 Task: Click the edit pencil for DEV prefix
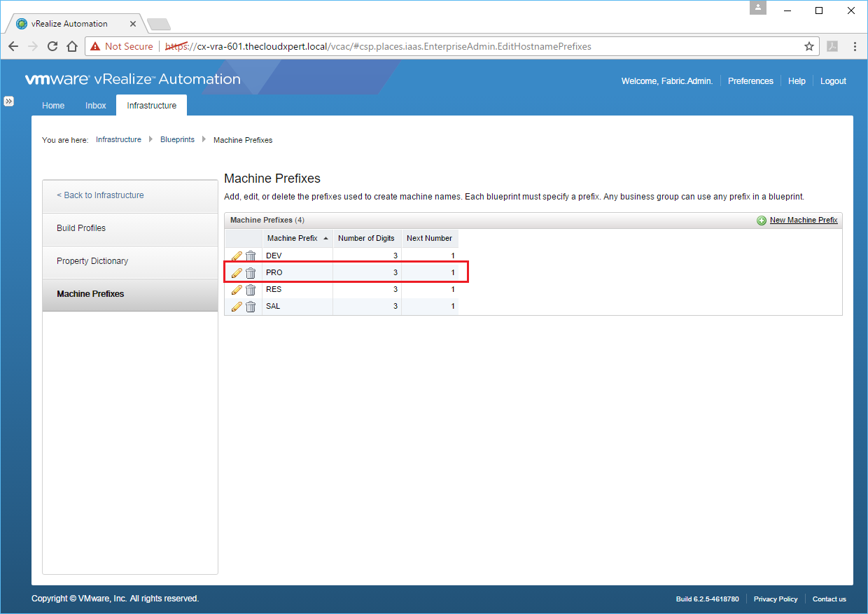[x=237, y=256]
